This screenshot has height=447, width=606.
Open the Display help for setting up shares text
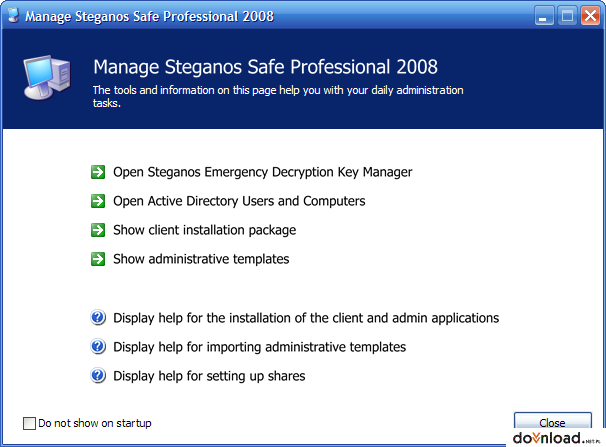[209, 376]
